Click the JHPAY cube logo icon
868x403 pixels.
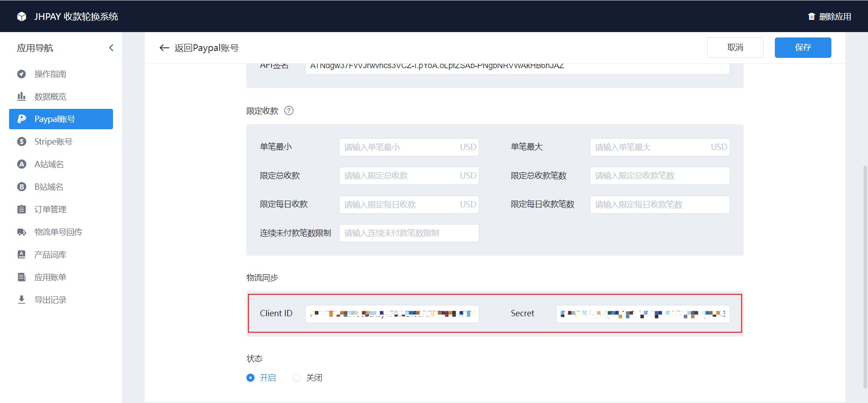click(22, 17)
